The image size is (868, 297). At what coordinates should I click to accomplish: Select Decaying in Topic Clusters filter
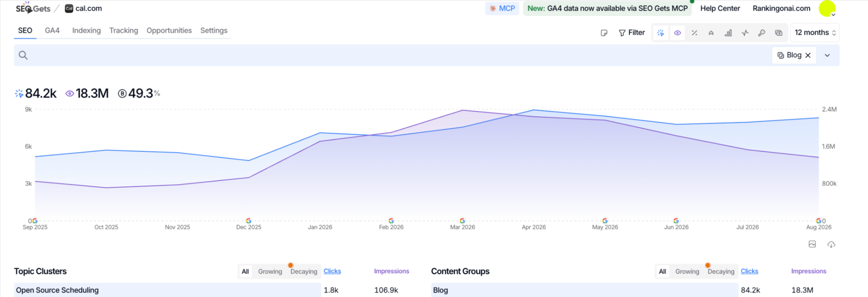(x=304, y=271)
